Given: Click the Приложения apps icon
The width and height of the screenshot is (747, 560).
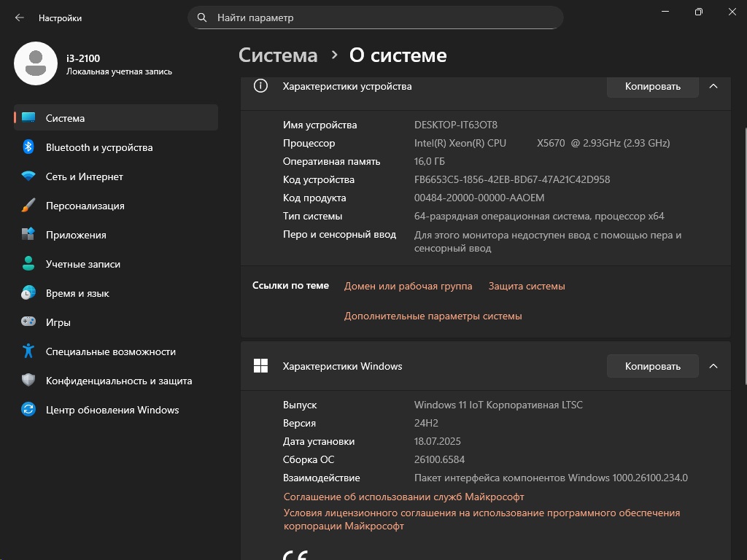Looking at the screenshot, I should [28, 234].
